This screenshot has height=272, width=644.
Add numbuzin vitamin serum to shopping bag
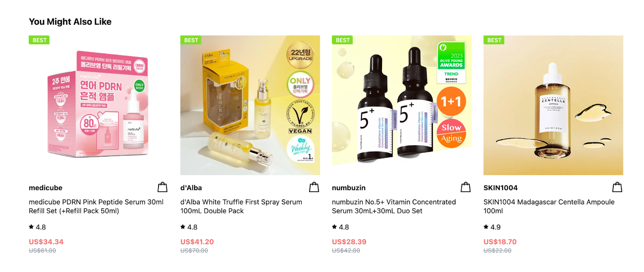[466, 187]
